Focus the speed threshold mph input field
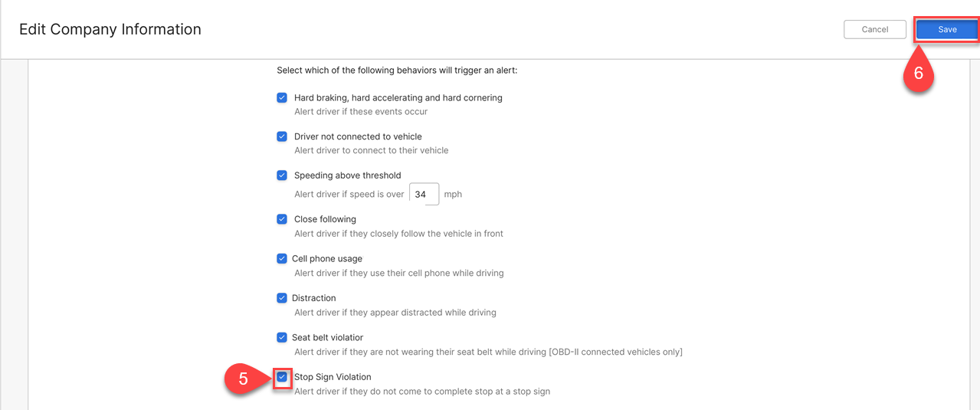Viewport: 980px width, 410px height. point(424,194)
